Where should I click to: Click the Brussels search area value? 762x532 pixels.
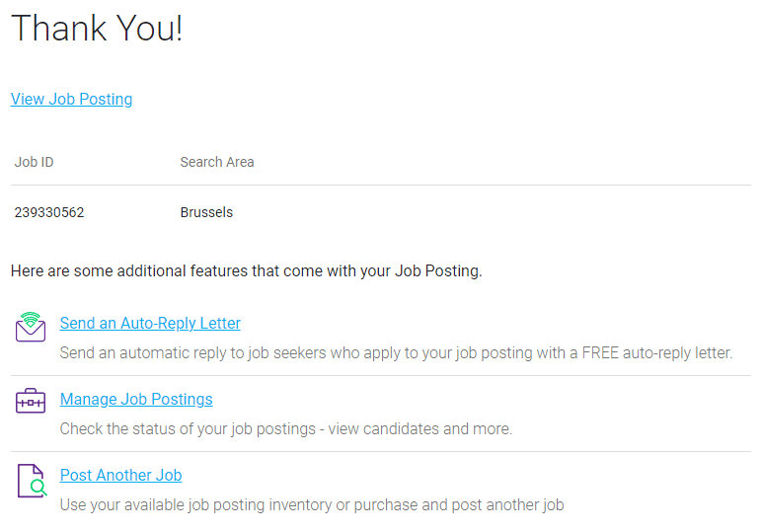[206, 212]
